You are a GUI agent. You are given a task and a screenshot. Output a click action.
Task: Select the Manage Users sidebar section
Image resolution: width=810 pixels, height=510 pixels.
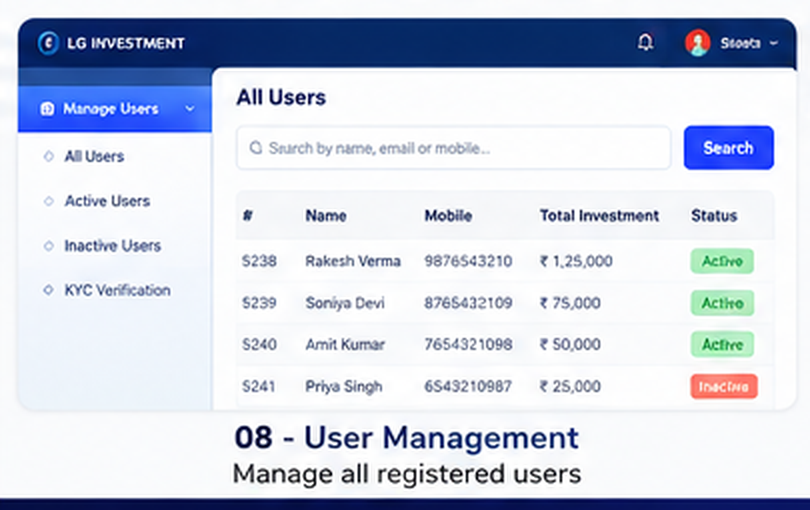click(x=115, y=109)
